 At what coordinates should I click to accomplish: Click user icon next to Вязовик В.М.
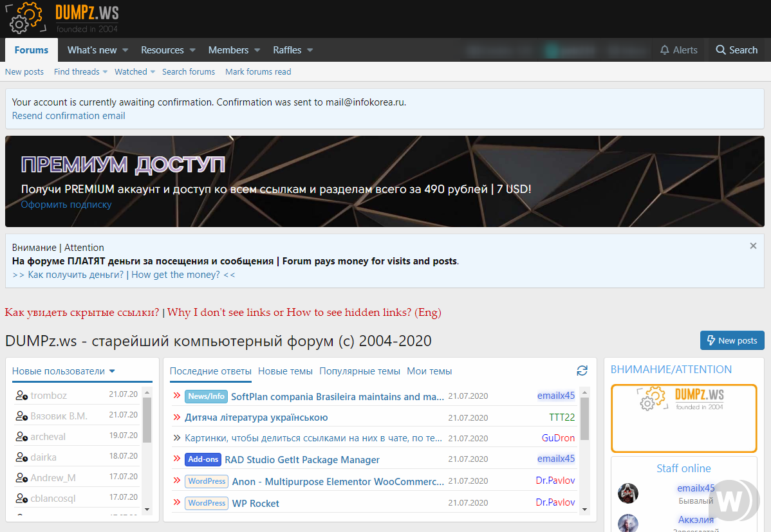(x=21, y=416)
